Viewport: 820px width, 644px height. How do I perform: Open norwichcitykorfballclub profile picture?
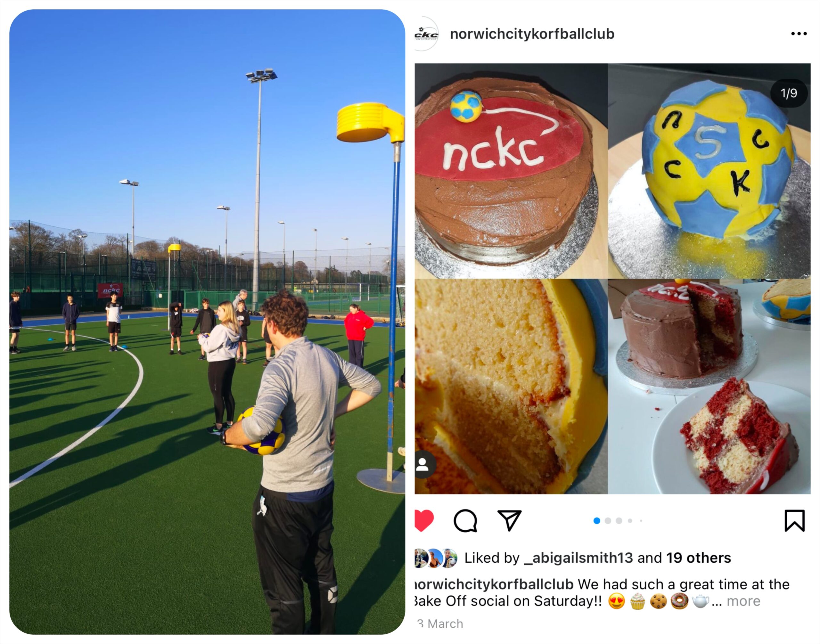coord(426,34)
